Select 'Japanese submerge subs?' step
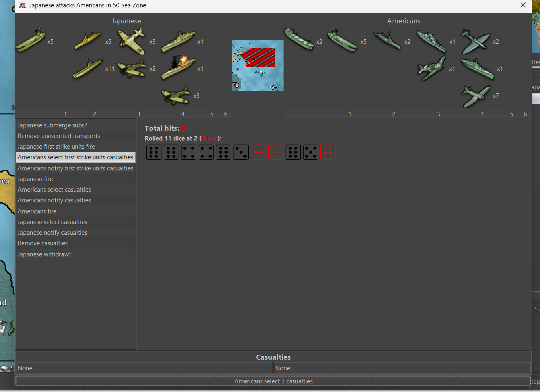This screenshot has height=392, width=540. (52, 125)
